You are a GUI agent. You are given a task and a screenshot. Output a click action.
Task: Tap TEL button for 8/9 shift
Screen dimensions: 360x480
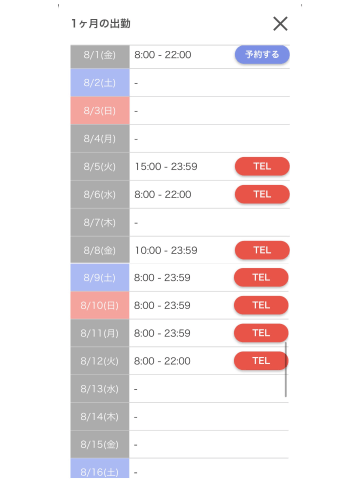click(261, 277)
